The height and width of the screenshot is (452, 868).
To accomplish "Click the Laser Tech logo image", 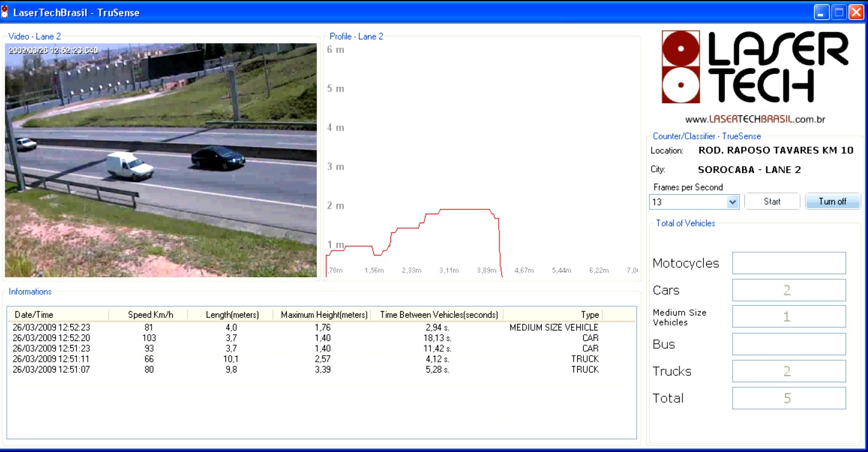I will (x=755, y=68).
